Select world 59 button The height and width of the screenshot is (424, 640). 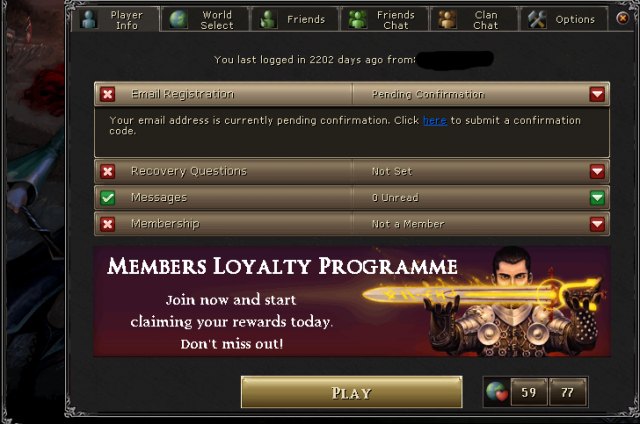pos(529,392)
